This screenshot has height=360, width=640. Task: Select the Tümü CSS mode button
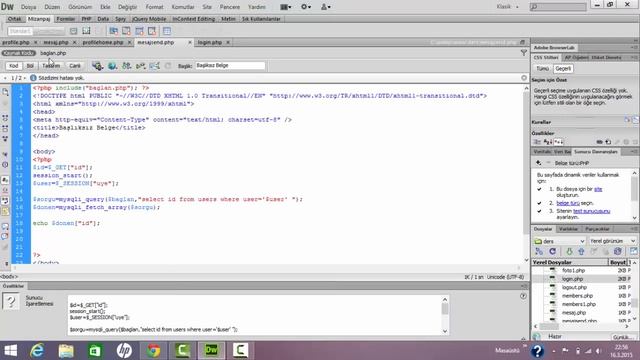[542, 69]
